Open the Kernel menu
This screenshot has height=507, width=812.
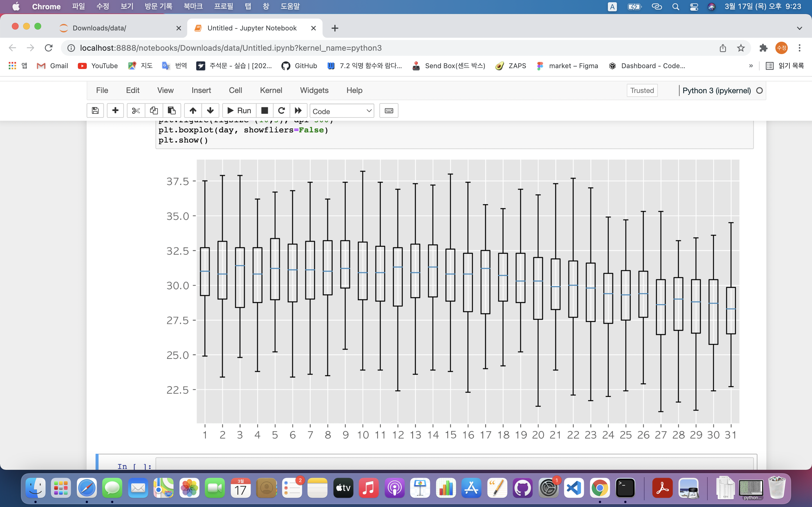pos(271,90)
